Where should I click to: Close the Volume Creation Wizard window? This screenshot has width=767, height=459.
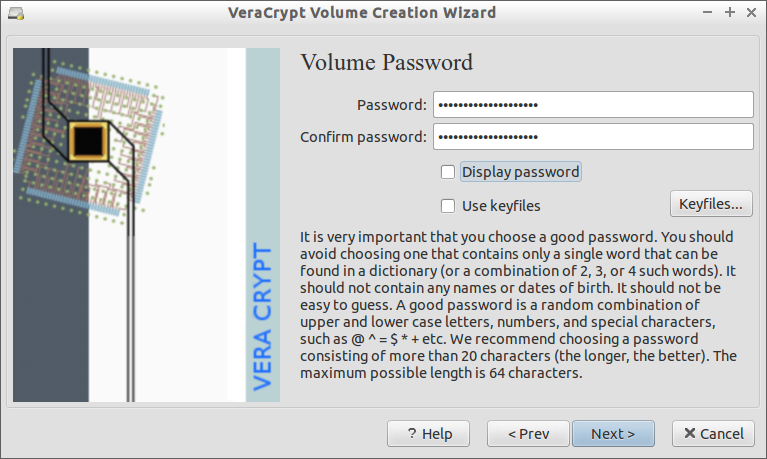click(x=752, y=12)
